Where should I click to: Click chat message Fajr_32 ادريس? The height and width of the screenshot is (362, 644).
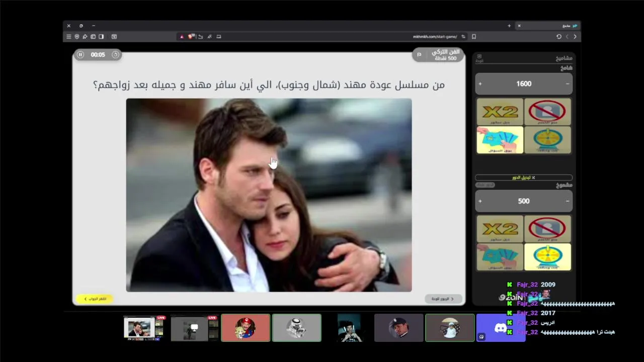tap(531, 322)
